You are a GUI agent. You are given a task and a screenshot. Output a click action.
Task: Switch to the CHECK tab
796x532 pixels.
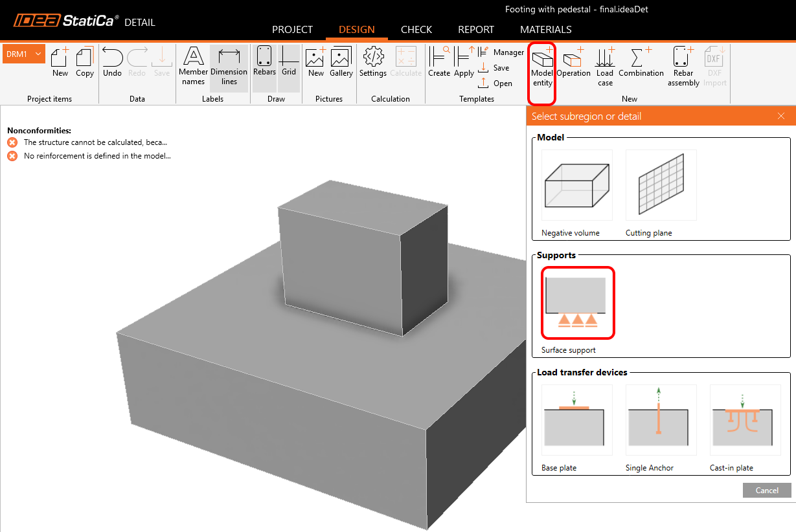click(416, 30)
